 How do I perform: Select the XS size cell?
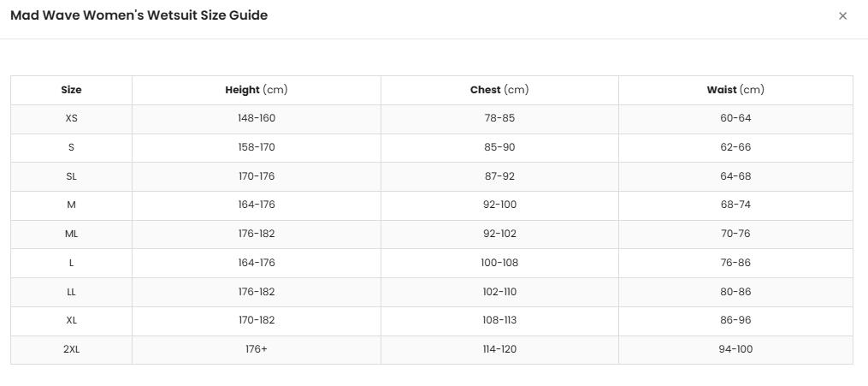click(72, 118)
